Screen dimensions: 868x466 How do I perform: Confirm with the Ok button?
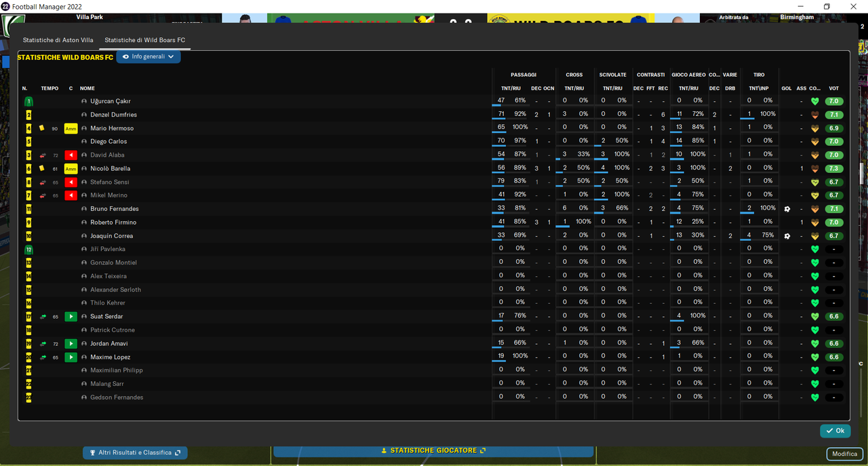point(835,431)
